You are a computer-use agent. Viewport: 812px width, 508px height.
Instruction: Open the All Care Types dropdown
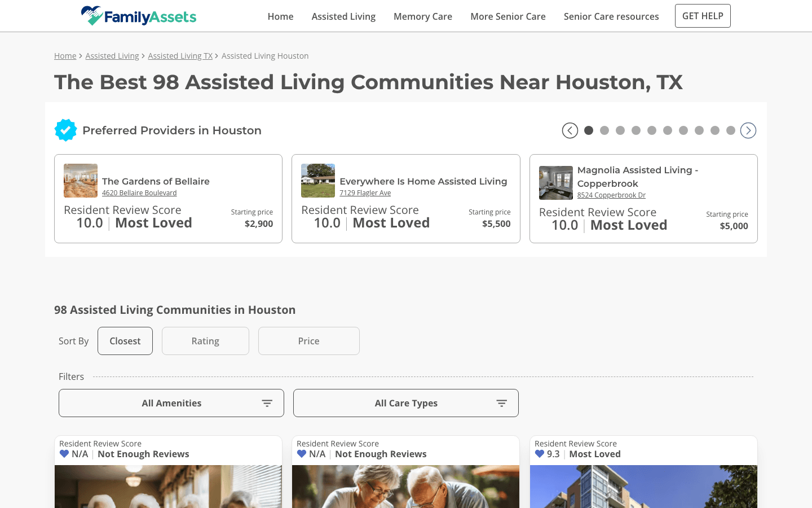(406, 403)
